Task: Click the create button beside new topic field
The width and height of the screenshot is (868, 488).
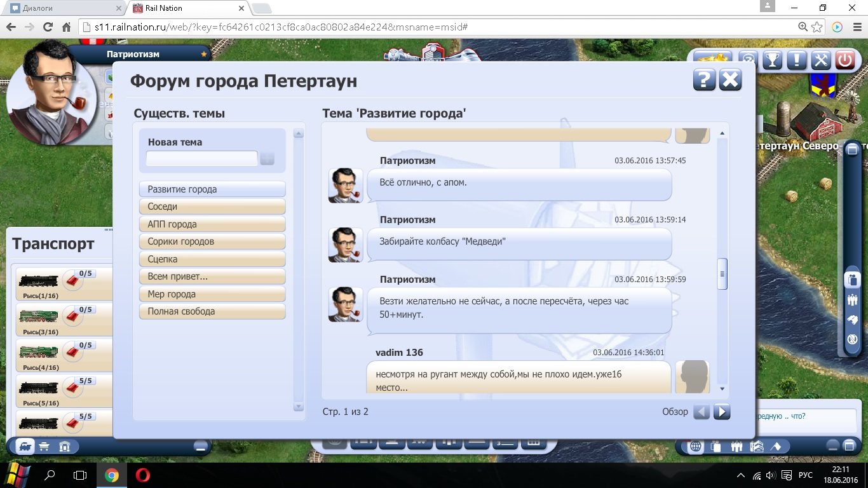Action: [267, 159]
